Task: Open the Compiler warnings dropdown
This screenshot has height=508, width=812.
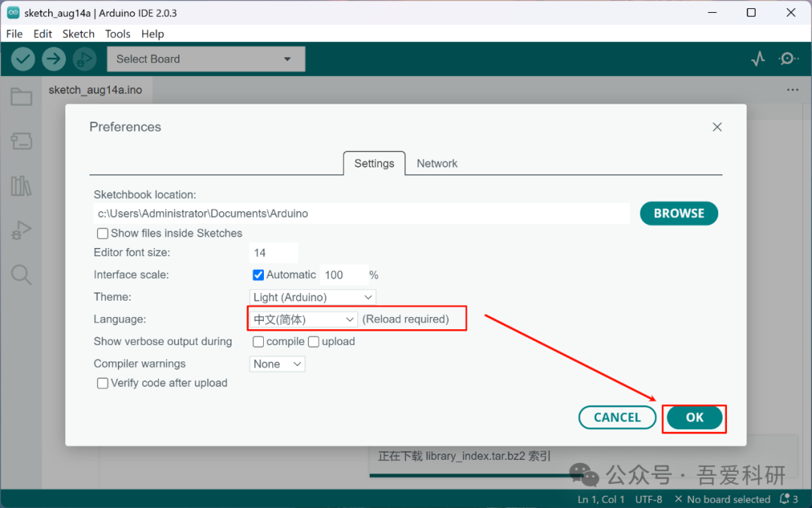Action: point(277,364)
